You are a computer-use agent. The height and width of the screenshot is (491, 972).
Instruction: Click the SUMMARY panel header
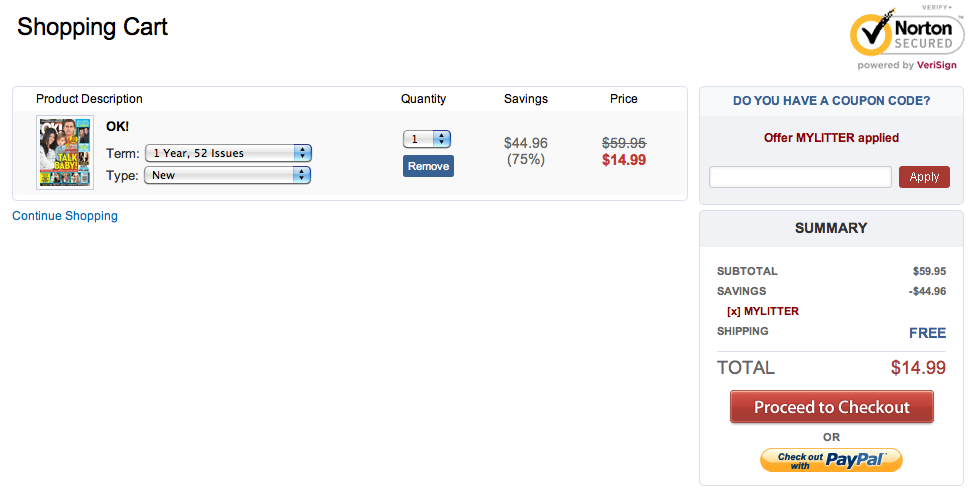pos(831,228)
